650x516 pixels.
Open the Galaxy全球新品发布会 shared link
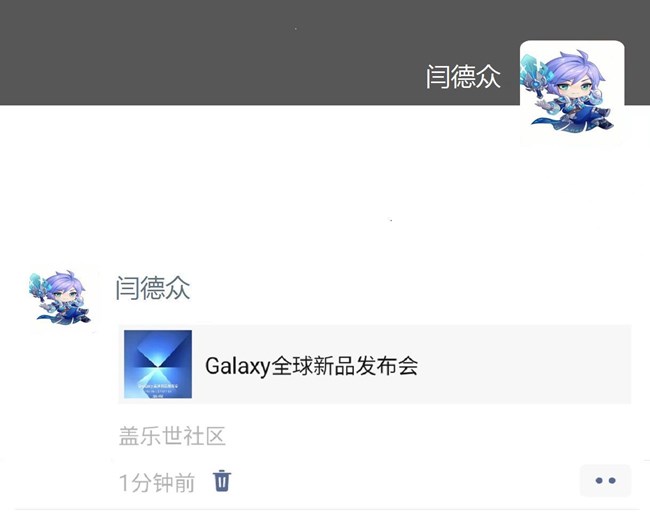(x=375, y=364)
